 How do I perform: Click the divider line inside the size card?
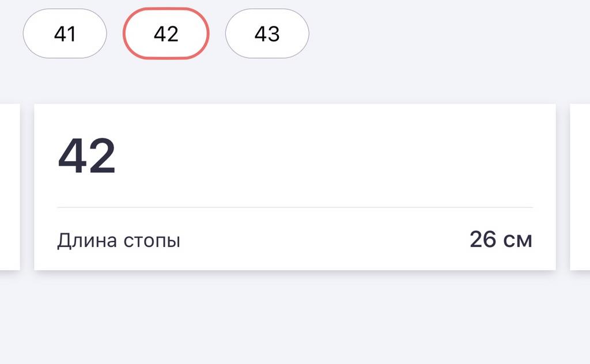tap(295, 207)
